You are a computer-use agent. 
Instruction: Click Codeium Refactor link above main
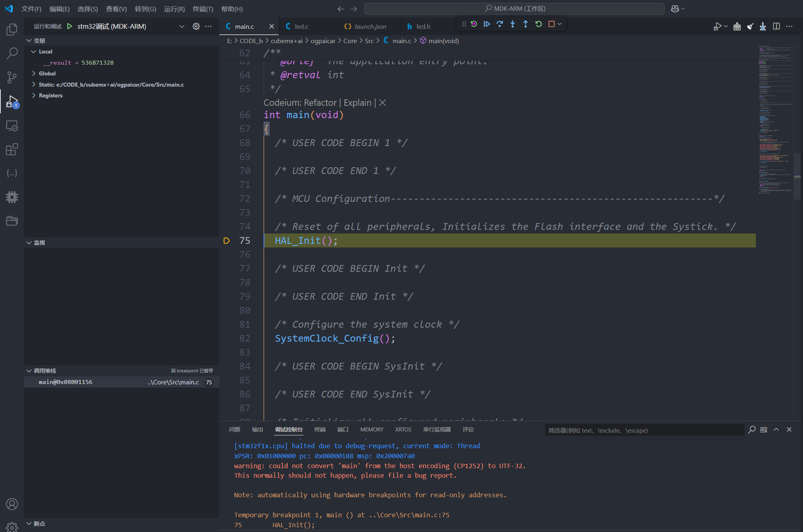point(320,103)
